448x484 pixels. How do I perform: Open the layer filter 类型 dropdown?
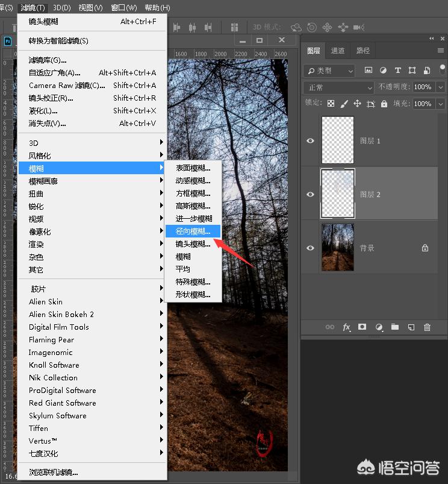(x=329, y=71)
